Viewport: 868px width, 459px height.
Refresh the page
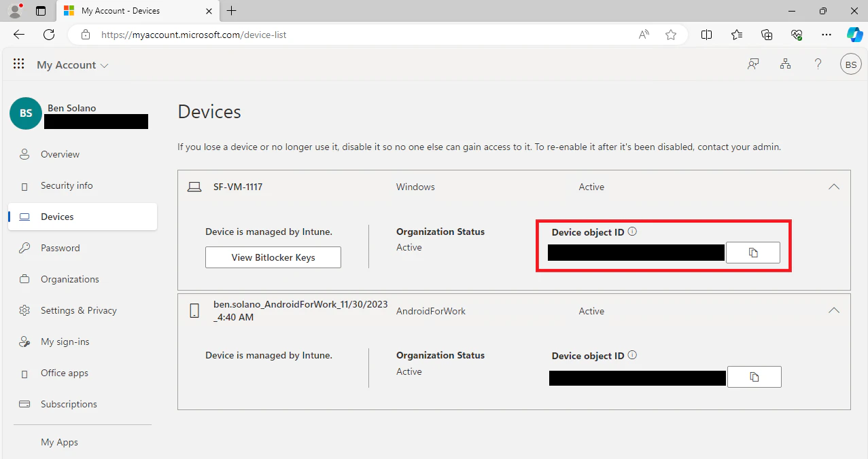tap(49, 35)
